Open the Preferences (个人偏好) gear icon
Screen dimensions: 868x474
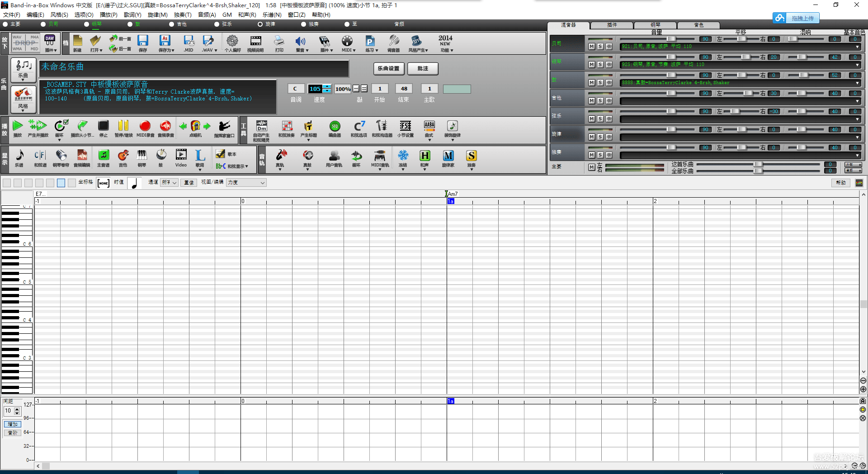[x=232, y=42]
